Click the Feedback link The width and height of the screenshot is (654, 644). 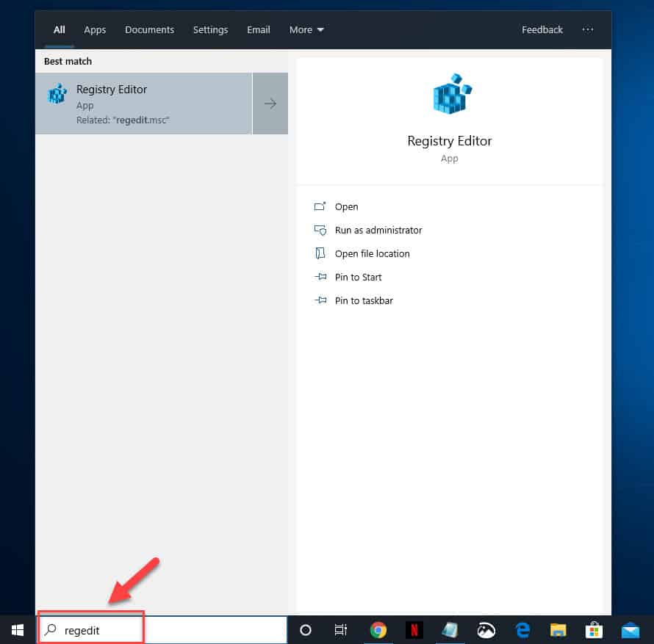[x=542, y=30]
